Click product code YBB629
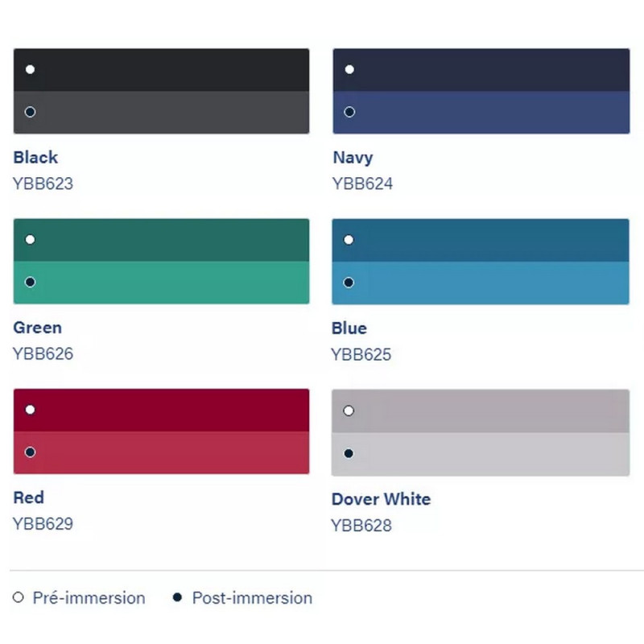The height and width of the screenshot is (644, 644). point(43,524)
